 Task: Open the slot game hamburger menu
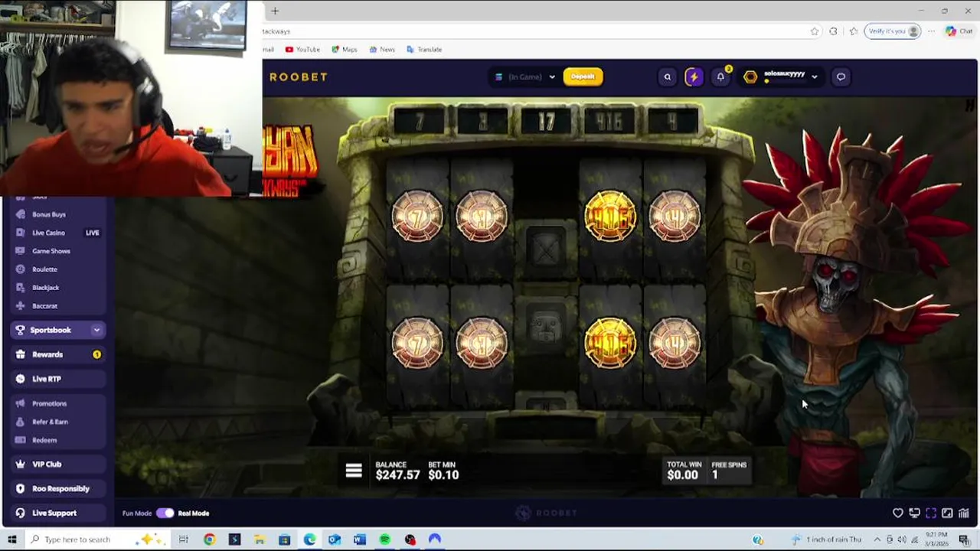(354, 471)
